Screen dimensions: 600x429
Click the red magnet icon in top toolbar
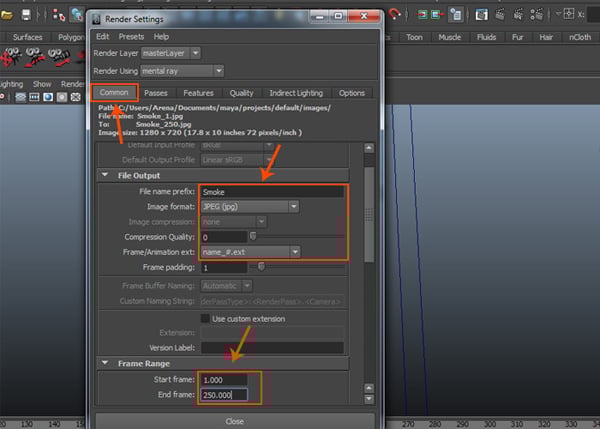click(x=395, y=14)
